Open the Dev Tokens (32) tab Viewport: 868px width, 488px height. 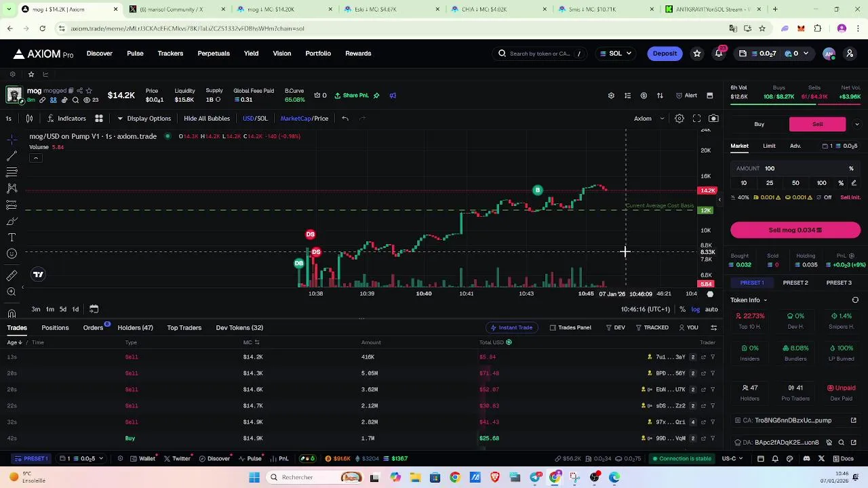(x=239, y=328)
